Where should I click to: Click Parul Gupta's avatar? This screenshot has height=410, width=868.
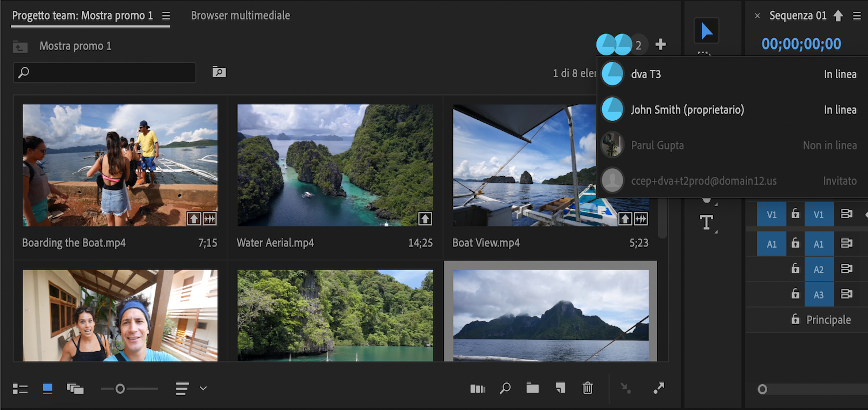(612, 145)
